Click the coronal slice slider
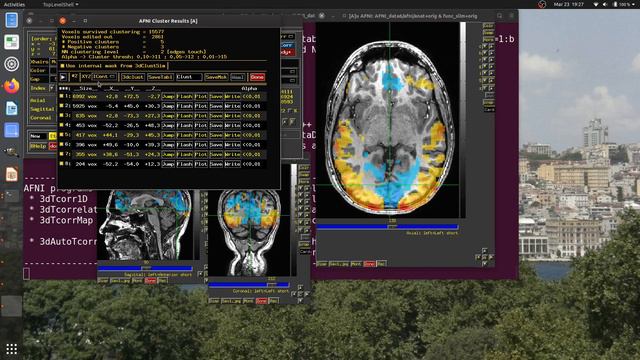 pos(249,285)
